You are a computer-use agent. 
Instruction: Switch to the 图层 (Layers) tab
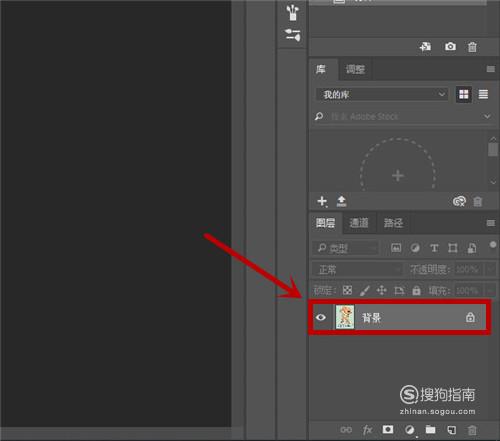(325, 223)
